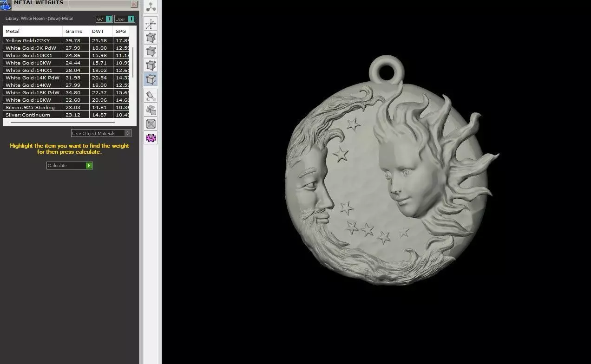Open the purple gear settings icon
The width and height of the screenshot is (591, 364).
(x=151, y=138)
